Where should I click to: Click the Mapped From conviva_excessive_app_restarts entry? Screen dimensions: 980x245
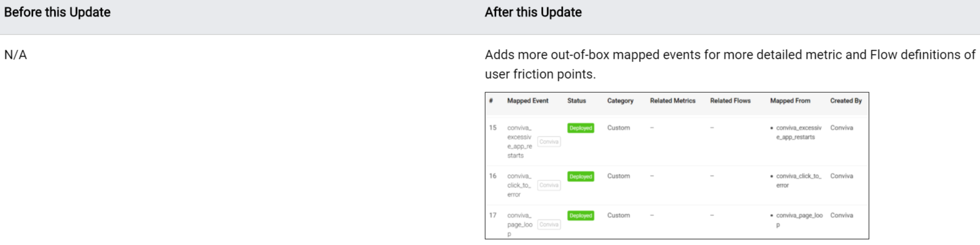798,132
